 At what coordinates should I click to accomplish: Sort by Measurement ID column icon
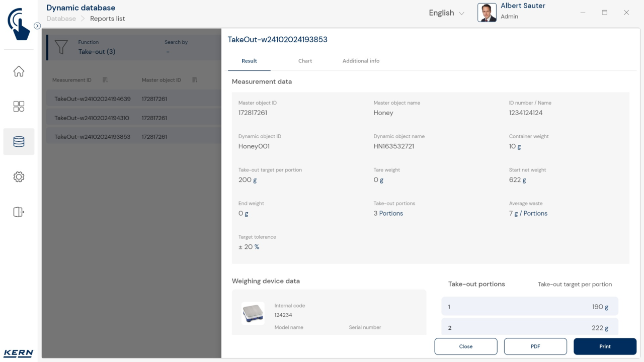(105, 80)
